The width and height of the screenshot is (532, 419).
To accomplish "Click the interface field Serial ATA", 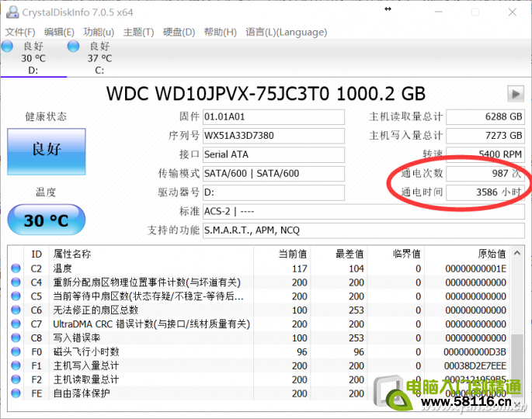I will point(273,155).
